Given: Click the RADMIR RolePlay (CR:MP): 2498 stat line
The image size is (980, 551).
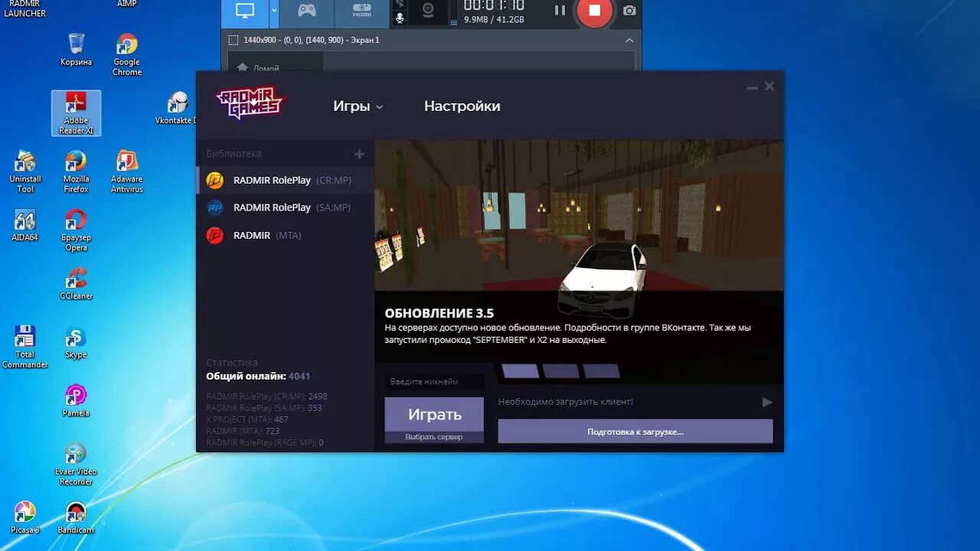Looking at the screenshot, I should click(266, 396).
